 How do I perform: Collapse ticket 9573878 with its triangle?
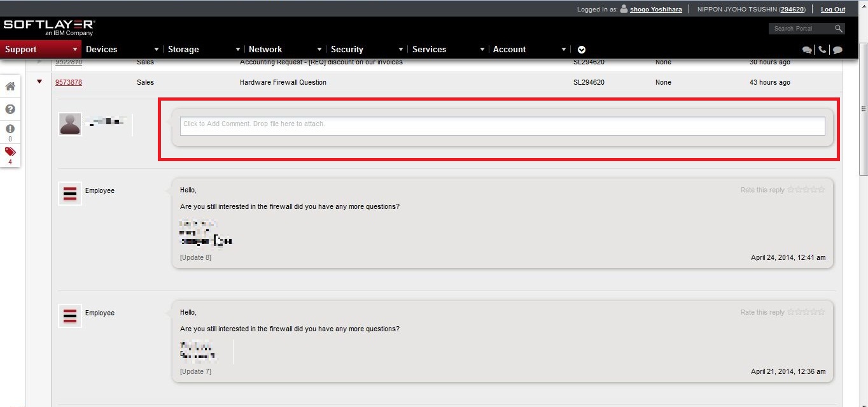click(x=39, y=82)
